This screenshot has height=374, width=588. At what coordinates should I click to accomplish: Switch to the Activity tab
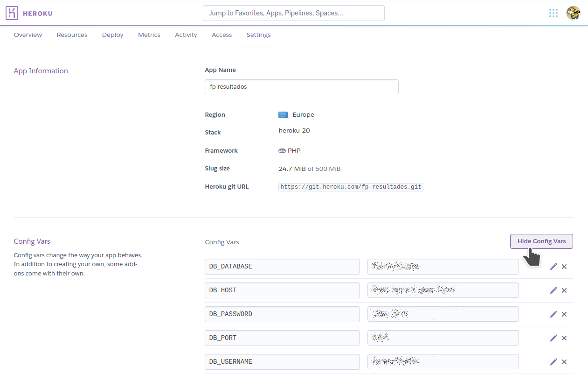point(186,35)
